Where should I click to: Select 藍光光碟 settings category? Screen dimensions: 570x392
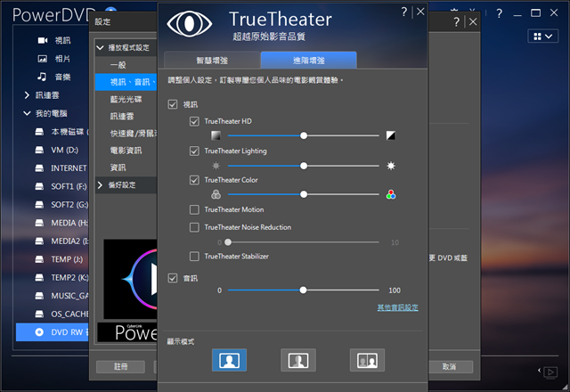coord(126,99)
